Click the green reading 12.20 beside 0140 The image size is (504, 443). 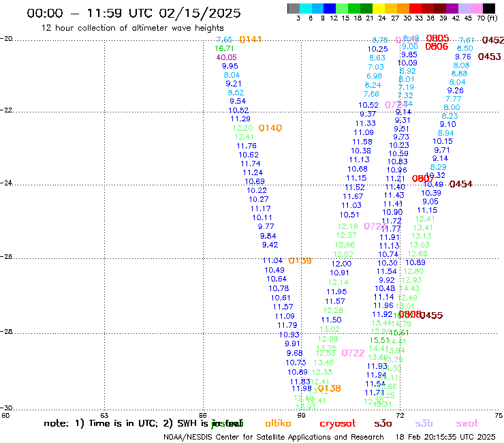pyautogui.click(x=242, y=128)
